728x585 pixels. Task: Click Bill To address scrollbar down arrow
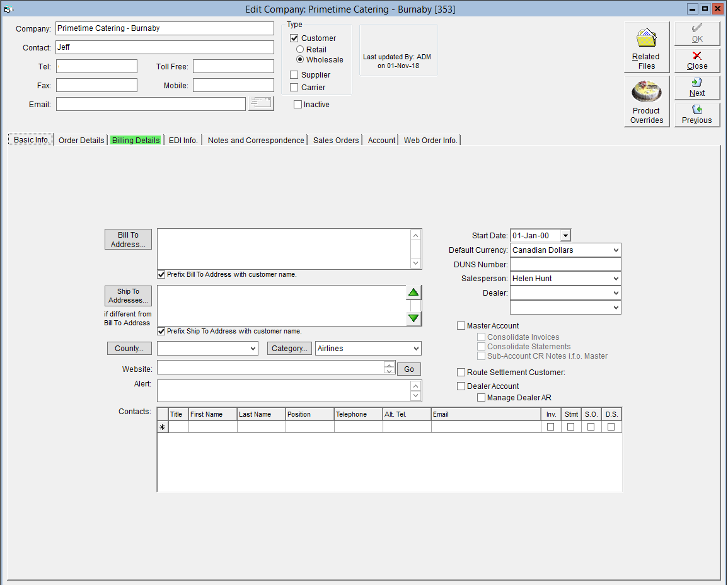tap(415, 264)
